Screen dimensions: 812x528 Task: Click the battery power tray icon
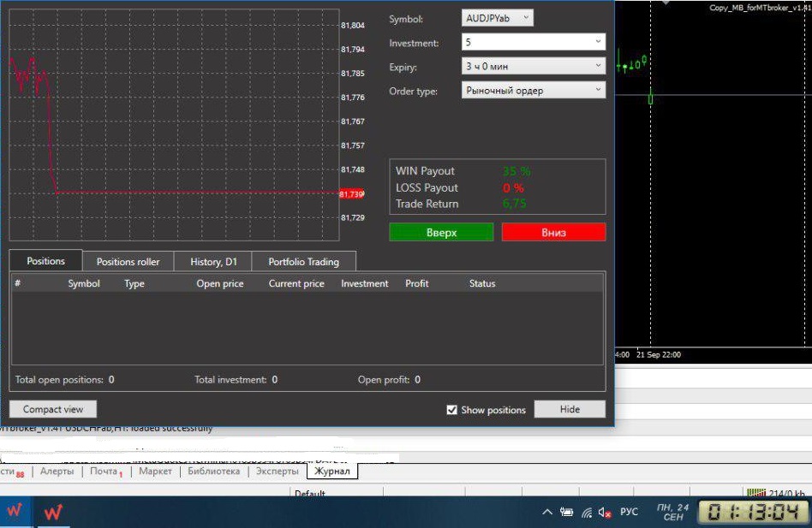click(x=567, y=513)
